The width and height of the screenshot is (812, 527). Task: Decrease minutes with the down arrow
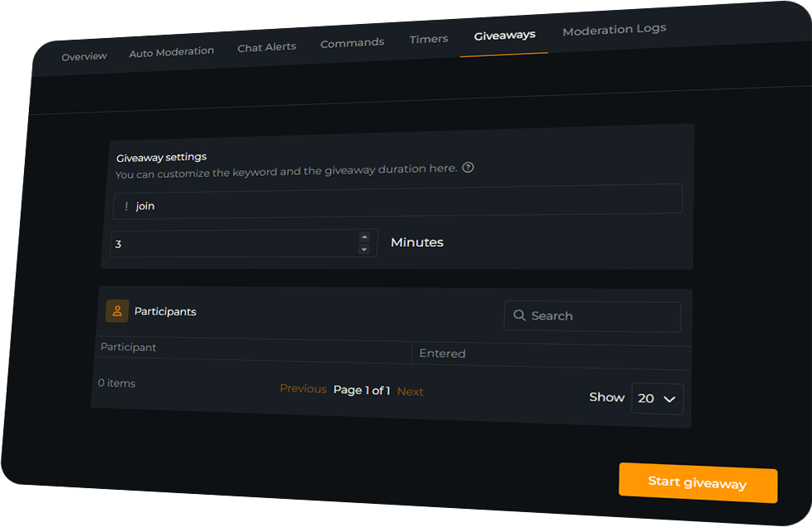point(364,249)
